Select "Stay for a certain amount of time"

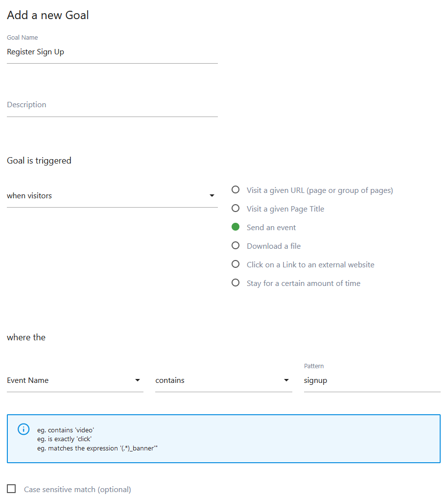click(236, 283)
